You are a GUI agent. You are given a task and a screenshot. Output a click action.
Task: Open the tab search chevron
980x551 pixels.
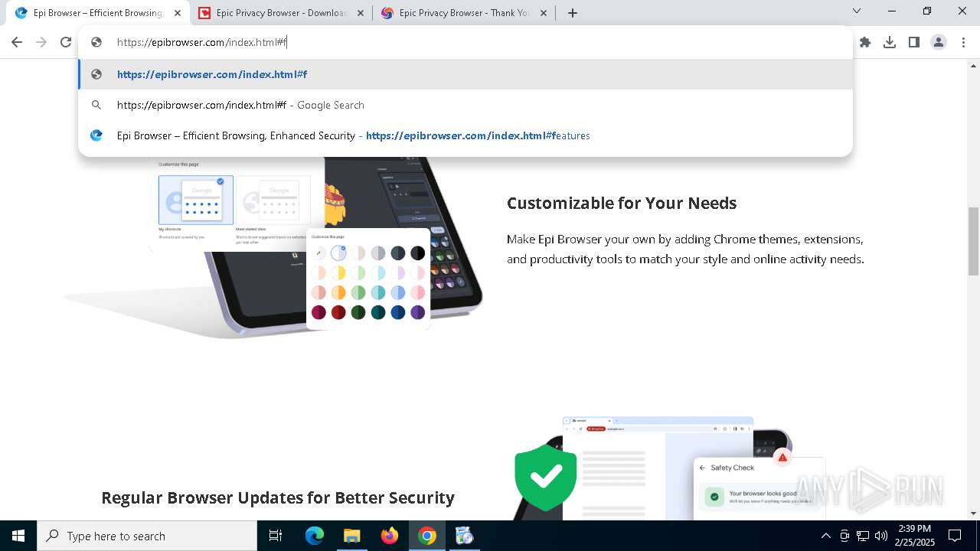coord(857,11)
